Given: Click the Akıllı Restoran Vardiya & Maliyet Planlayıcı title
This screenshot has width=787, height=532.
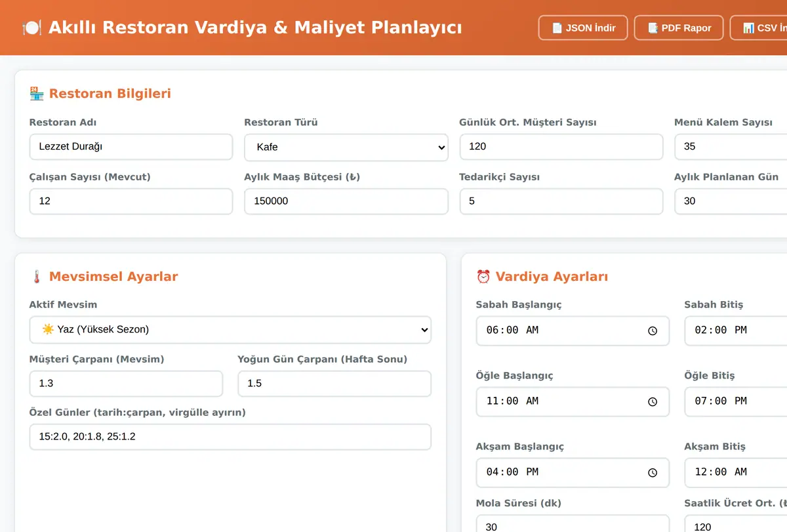Looking at the screenshot, I should [x=255, y=28].
